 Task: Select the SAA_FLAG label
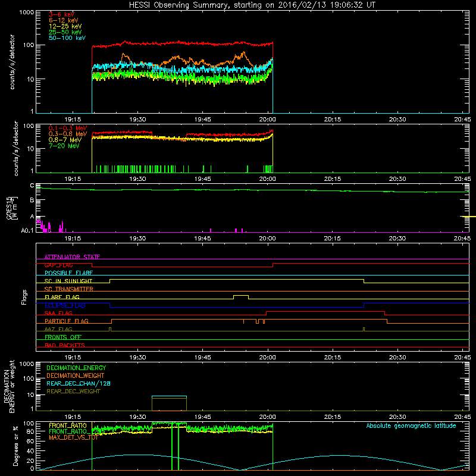58,313
